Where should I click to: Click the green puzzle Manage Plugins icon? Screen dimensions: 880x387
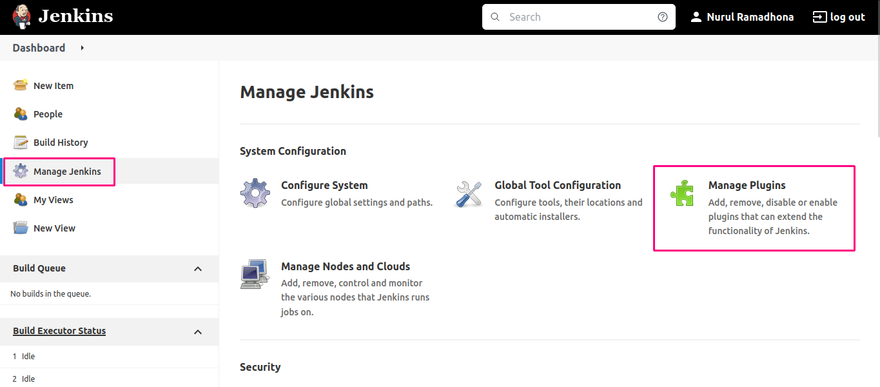click(x=682, y=194)
